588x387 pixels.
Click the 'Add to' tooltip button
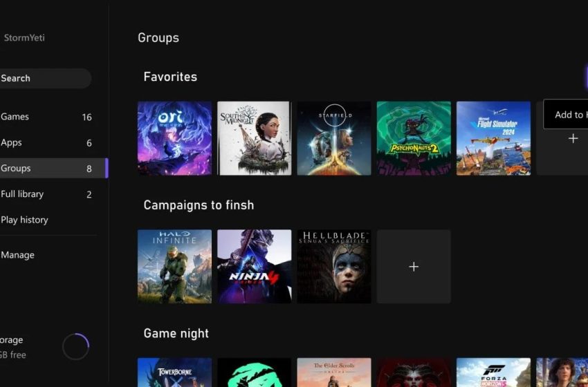click(x=565, y=114)
